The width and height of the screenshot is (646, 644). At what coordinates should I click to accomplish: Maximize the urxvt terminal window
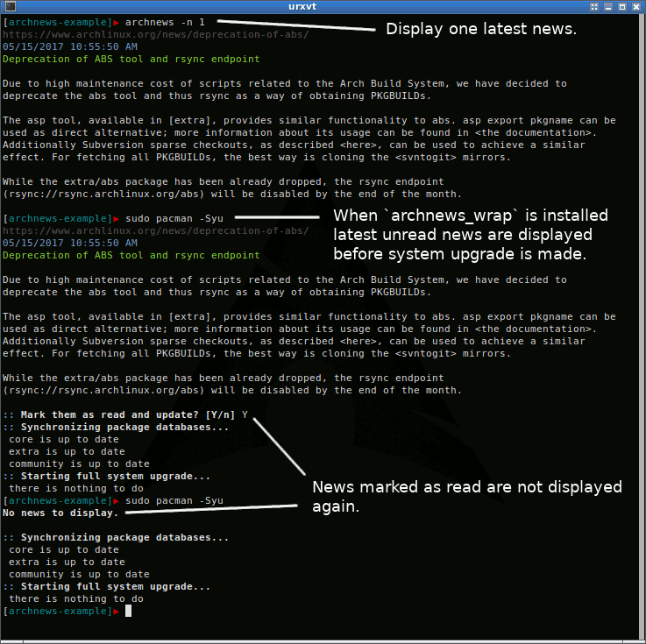622,7
